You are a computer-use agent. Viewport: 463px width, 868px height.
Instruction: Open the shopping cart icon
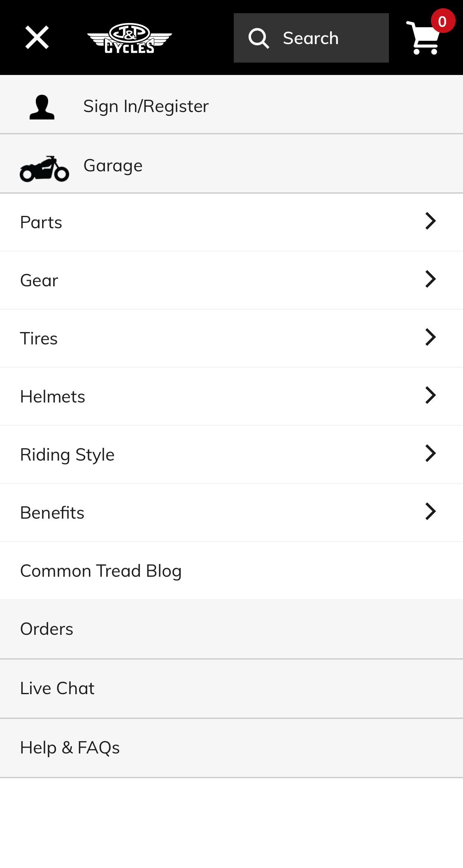[423, 39]
